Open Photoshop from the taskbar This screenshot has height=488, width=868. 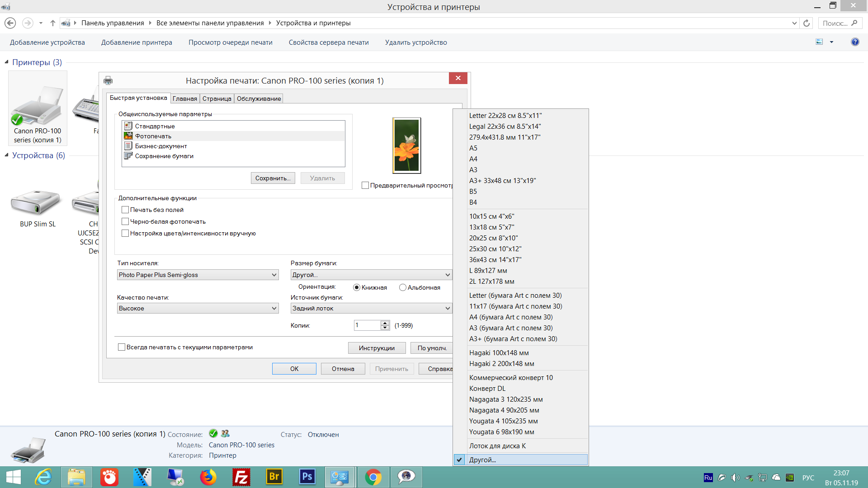307,477
